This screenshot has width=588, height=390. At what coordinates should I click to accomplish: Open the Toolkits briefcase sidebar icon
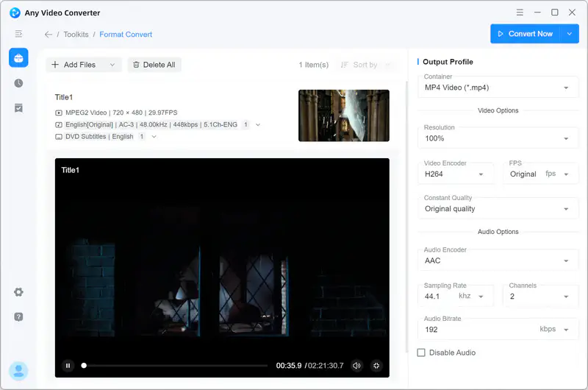click(x=18, y=58)
